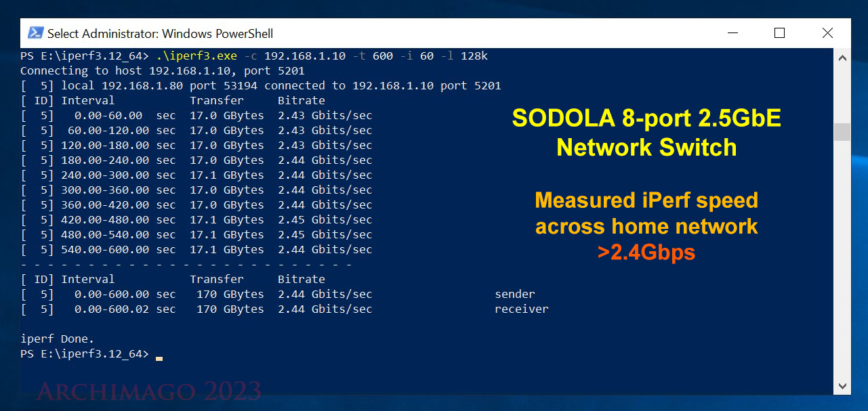Click the upper 'Bitrate' column header

(302, 100)
